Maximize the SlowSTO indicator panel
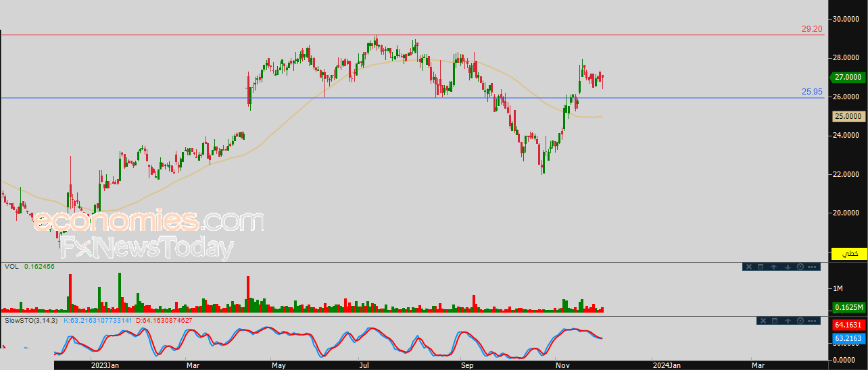868x370 pixels. tap(775, 321)
